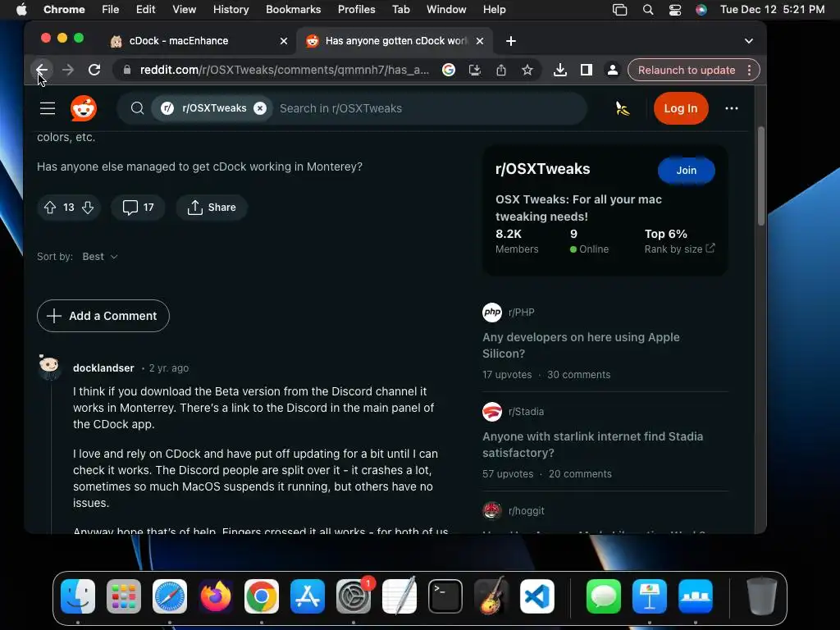Open the History menu
Image resolution: width=840 pixels, height=630 pixels.
tap(231, 9)
